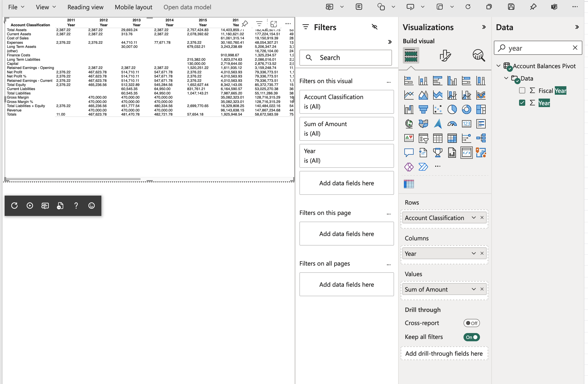Save the report
Viewport: 588px width, 384px height.
tap(511, 7)
